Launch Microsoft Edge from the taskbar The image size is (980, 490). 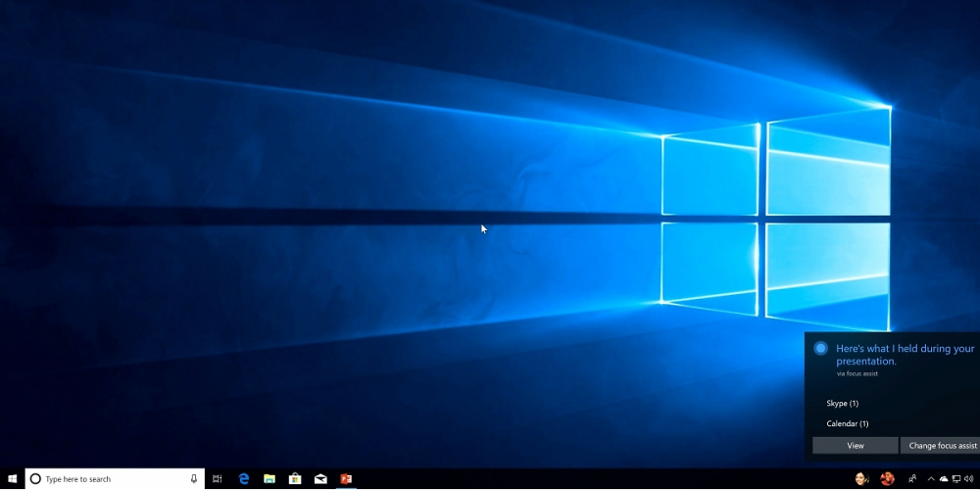pyautogui.click(x=244, y=479)
